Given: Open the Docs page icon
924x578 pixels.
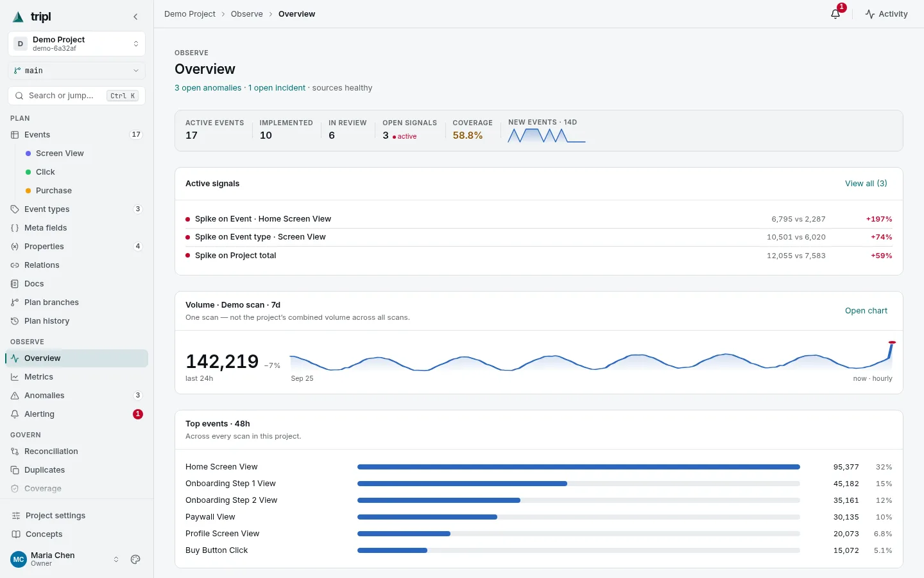Looking at the screenshot, I should tap(15, 284).
